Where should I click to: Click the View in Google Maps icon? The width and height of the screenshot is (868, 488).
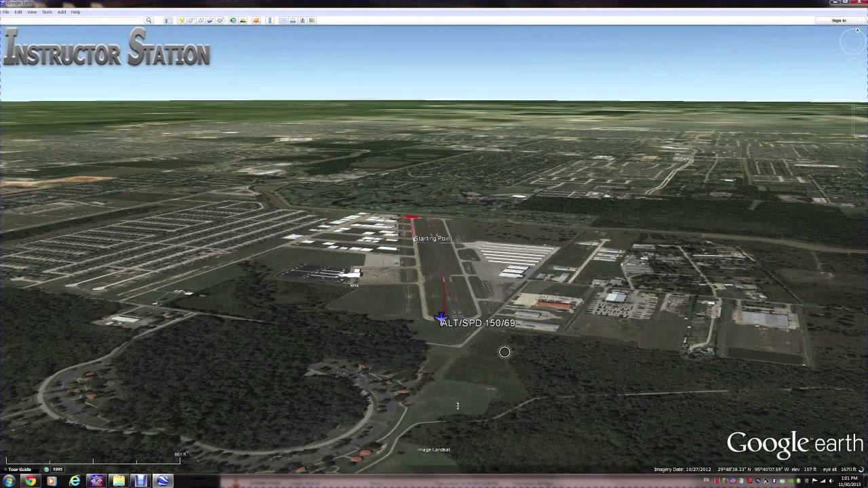pos(312,20)
